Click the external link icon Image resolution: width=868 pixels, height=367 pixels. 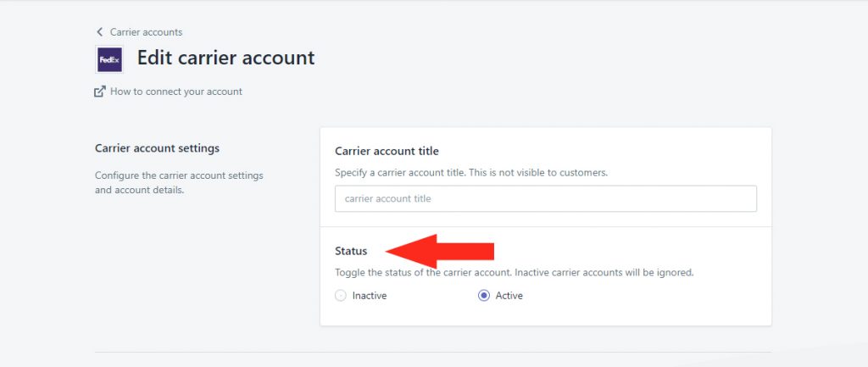pos(100,92)
